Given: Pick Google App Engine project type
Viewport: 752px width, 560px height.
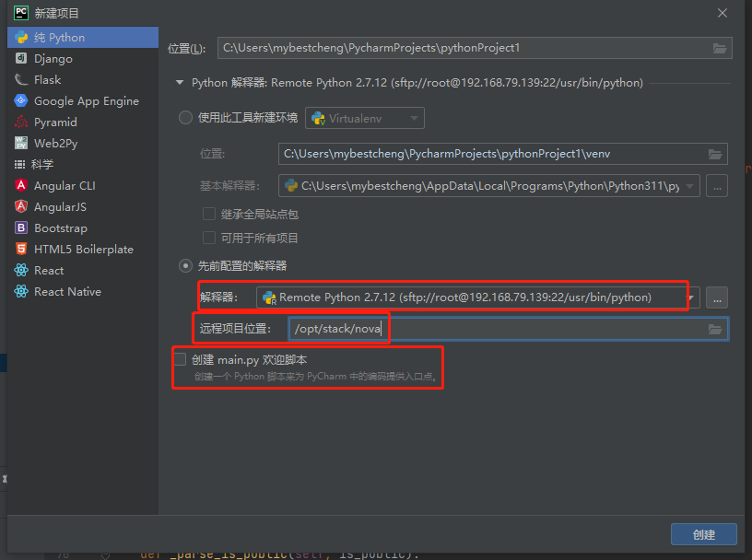Looking at the screenshot, I should [x=83, y=100].
